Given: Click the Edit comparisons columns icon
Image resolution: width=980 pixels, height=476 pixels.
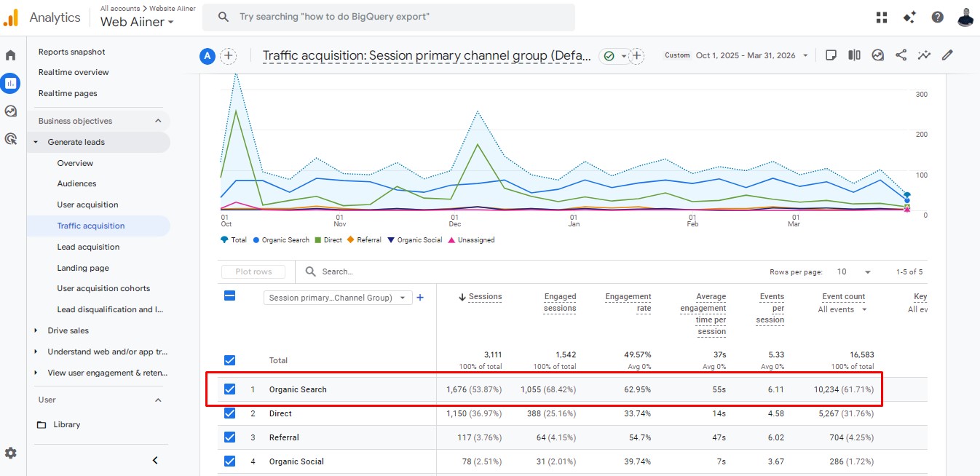Looking at the screenshot, I should [854, 55].
